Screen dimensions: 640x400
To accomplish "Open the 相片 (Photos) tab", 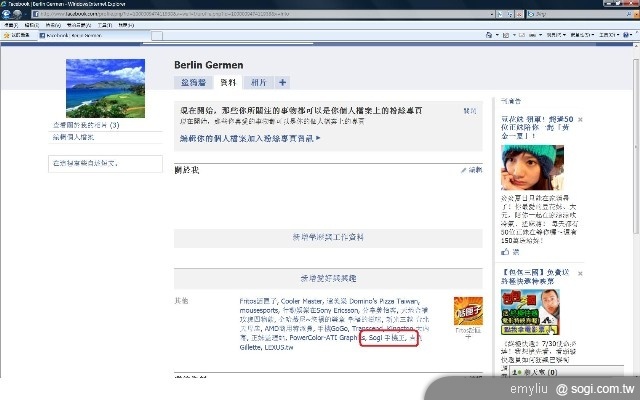I will click(x=258, y=82).
